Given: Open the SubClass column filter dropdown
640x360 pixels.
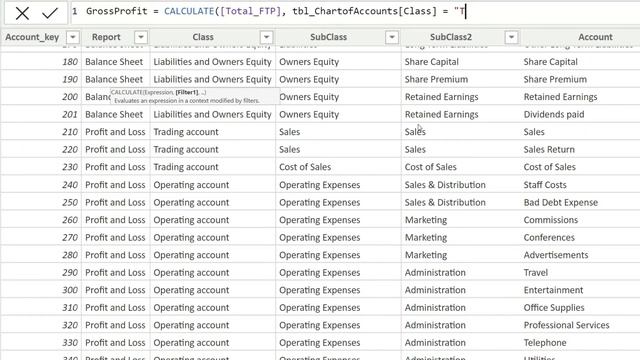Looking at the screenshot, I should tap(391, 37).
